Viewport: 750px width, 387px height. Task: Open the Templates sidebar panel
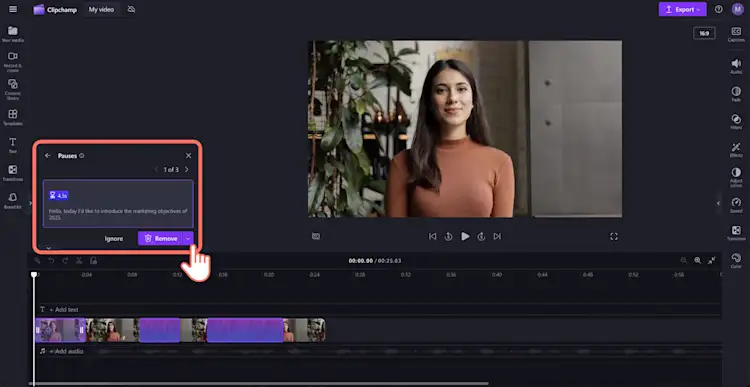point(13,117)
